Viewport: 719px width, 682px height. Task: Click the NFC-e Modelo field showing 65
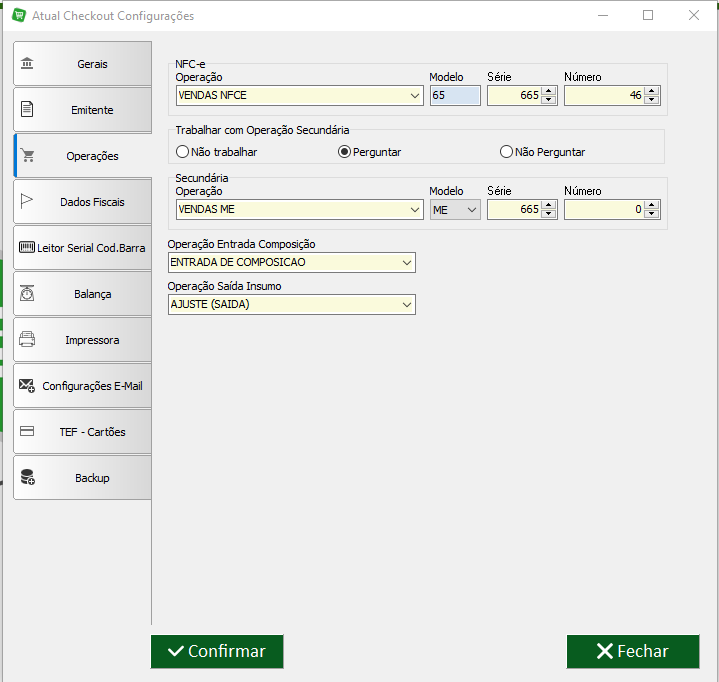click(455, 95)
